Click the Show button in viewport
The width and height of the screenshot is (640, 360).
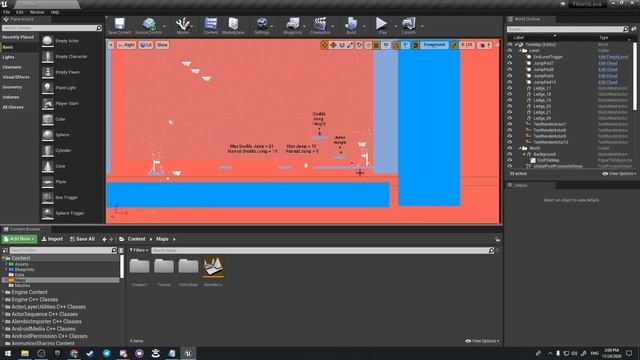click(x=162, y=45)
